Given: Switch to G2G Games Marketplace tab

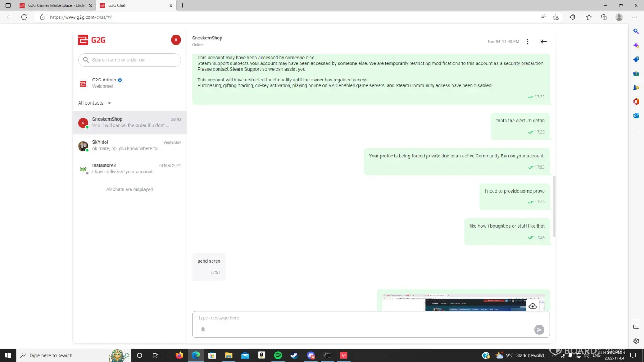Looking at the screenshot, I should [x=56, y=5].
